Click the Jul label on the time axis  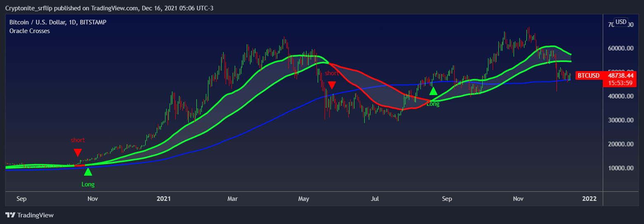pyautogui.click(x=375, y=199)
